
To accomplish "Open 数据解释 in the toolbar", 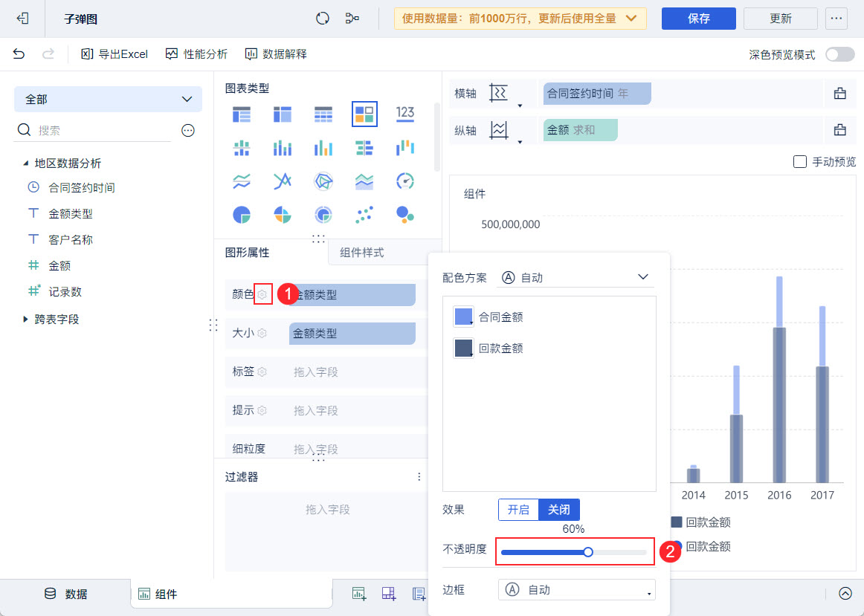I will point(276,54).
